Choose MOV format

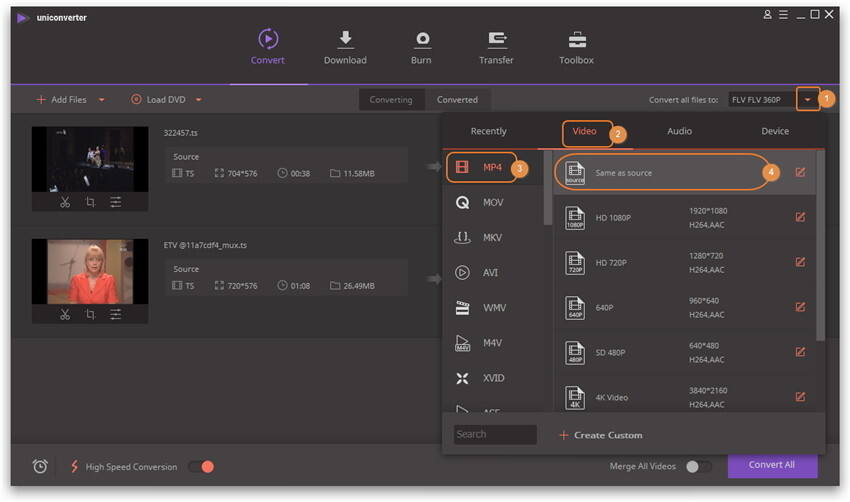pyautogui.click(x=492, y=203)
